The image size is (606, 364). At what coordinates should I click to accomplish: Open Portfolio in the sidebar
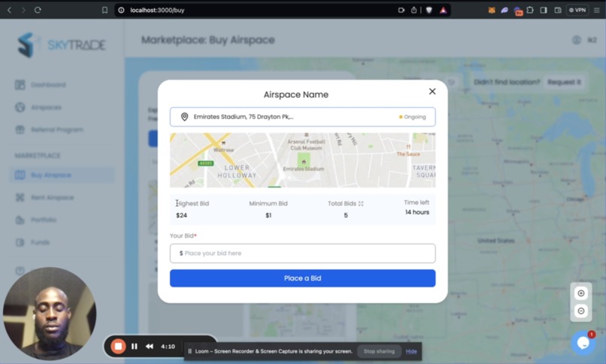44,220
